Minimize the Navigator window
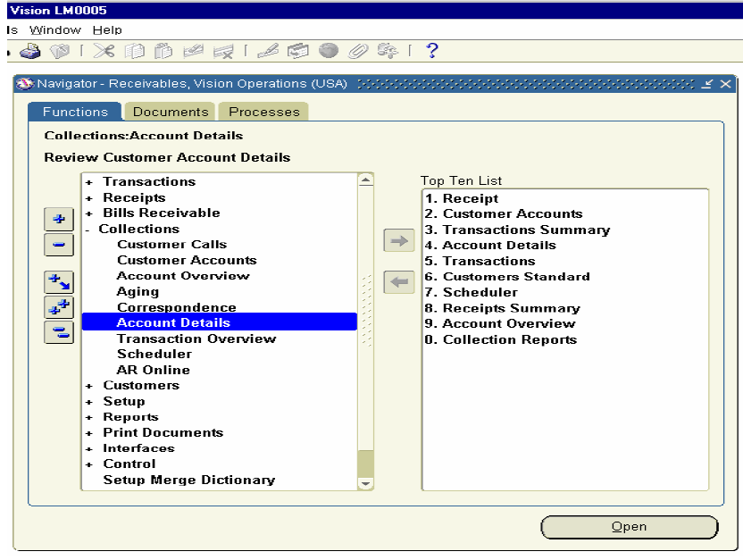This screenshot has height=560, width=743. click(x=707, y=84)
